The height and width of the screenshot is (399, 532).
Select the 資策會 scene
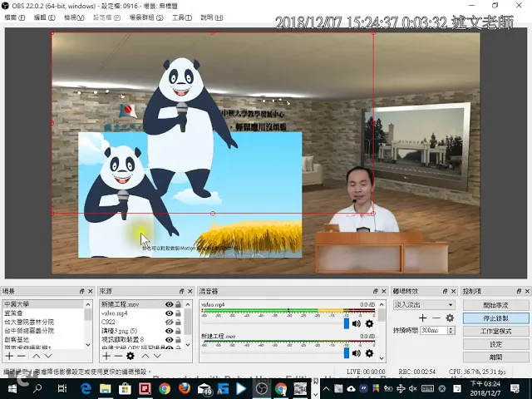pyautogui.click(x=43, y=313)
